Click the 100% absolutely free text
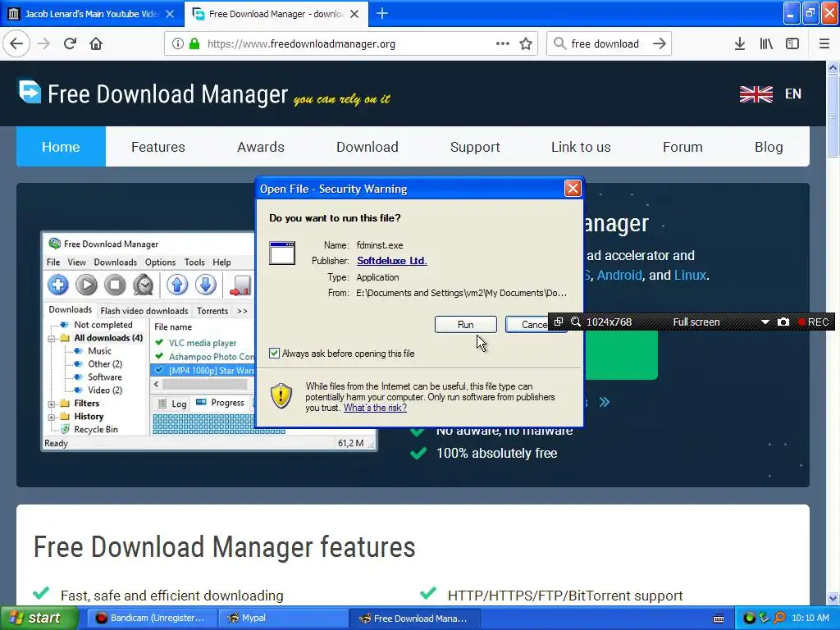Screen dimensions: 840x630 [x=496, y=453]
